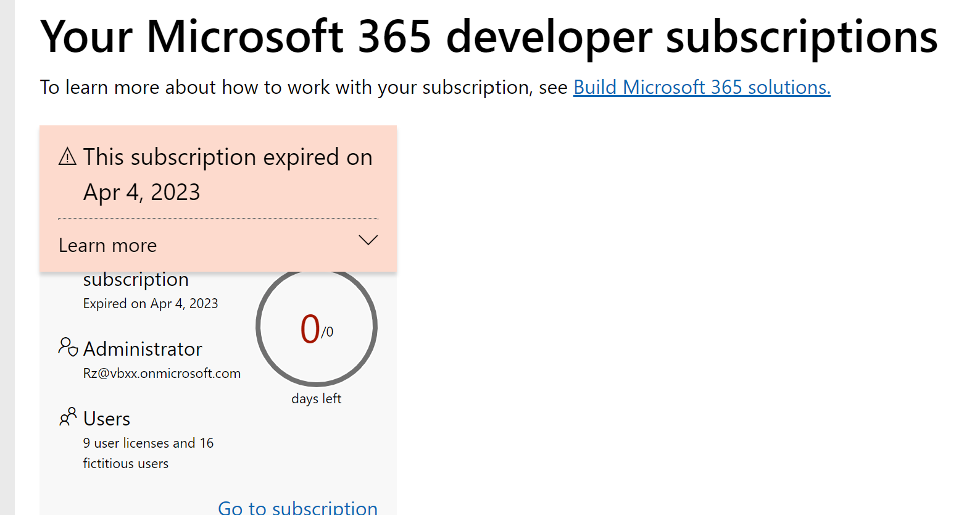This screenshot has height=515, width=980.
Task: Click the red 0 days counter
Action: (x=310, y=329)
